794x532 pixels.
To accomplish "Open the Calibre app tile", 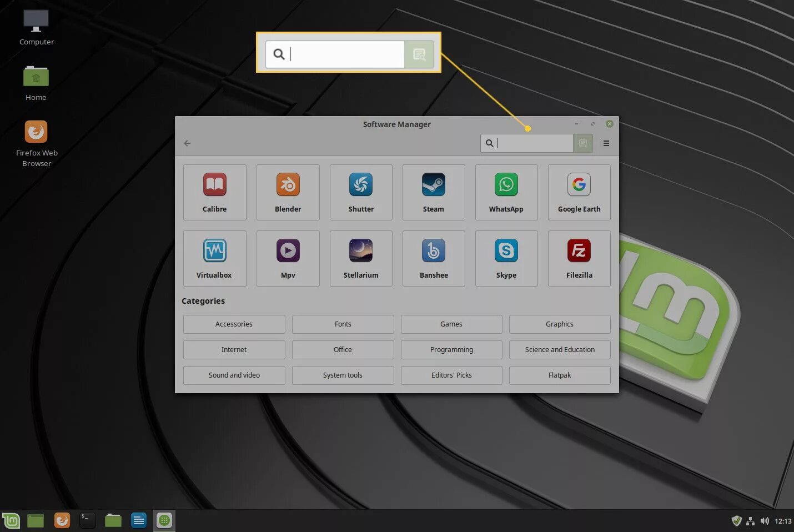I will point(215,192).
